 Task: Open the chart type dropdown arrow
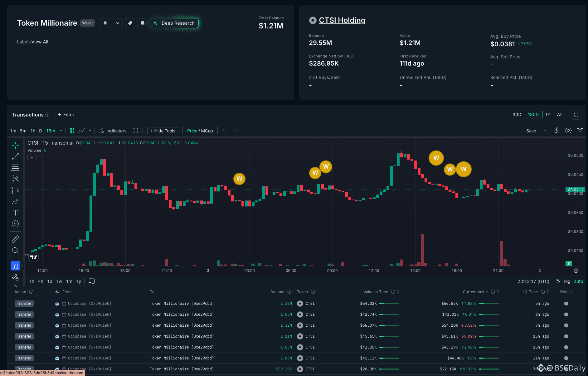[90, 131]
